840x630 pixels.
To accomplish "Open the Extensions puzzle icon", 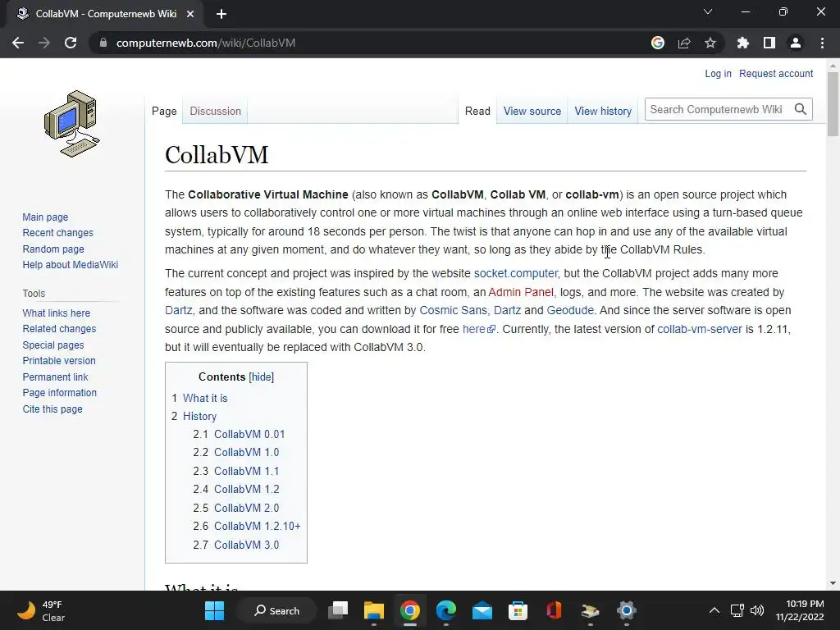I will pos(743,43).
